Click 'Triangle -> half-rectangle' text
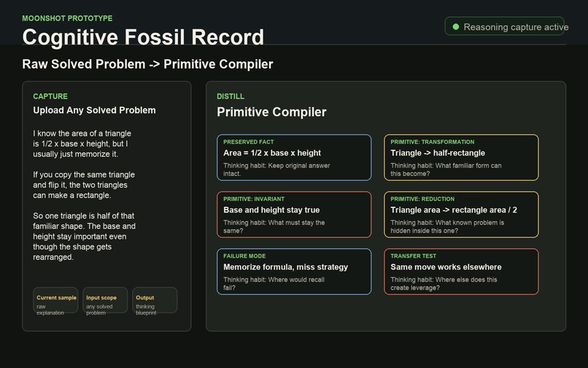Screen dimensions: 588x368 click(x=438, y=153)
